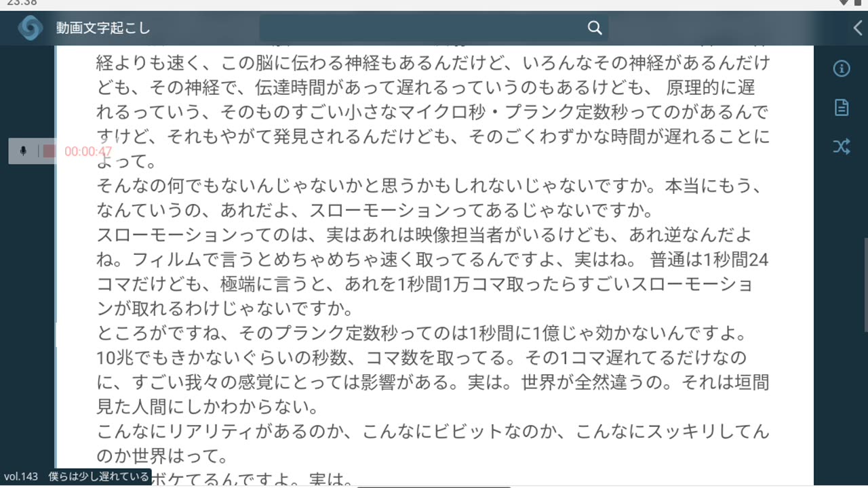Screen dimensions: 868x488
Task: Collapse the right sidebar using the chevron
Action: pos(858,28)
